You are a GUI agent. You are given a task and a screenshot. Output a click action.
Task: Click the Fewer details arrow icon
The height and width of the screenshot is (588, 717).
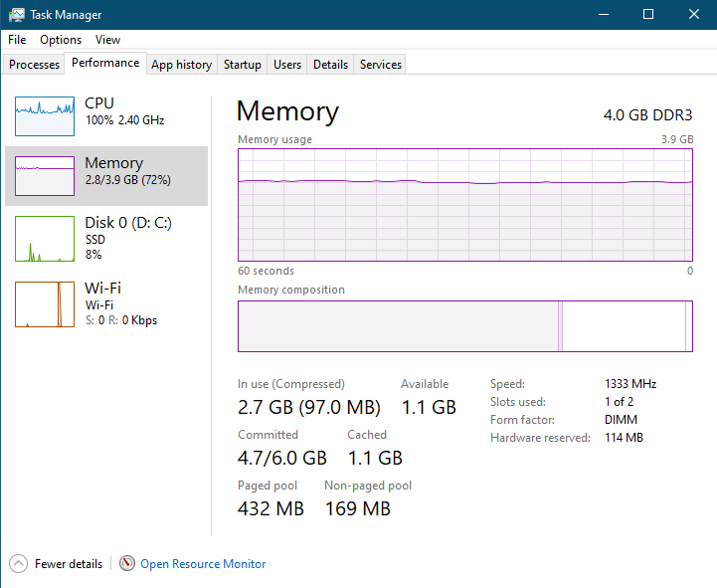tap(18, 564)
